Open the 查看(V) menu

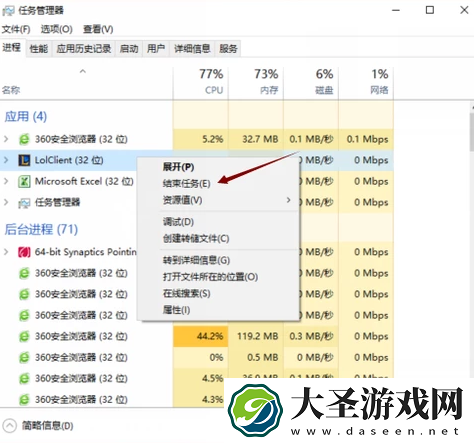(98, 29)
